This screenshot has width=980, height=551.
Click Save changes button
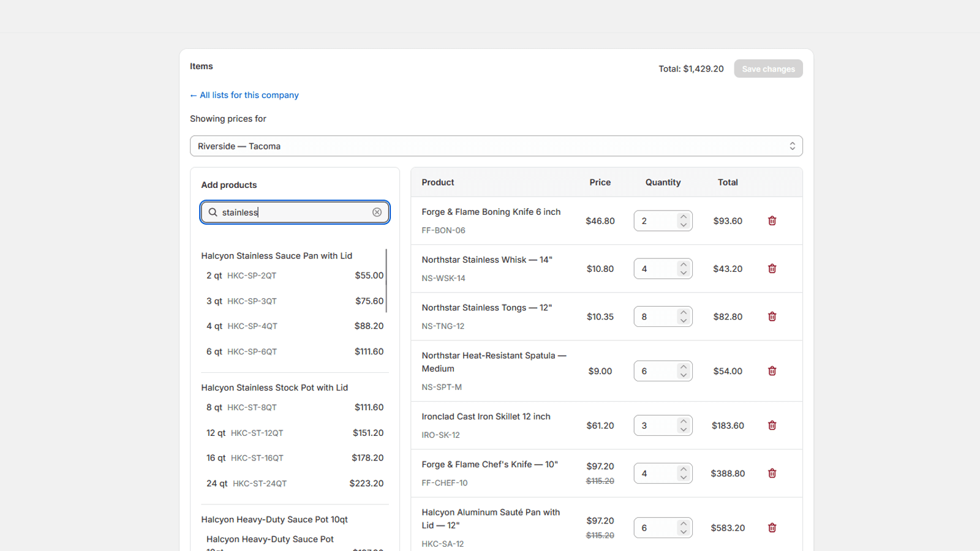768,69
